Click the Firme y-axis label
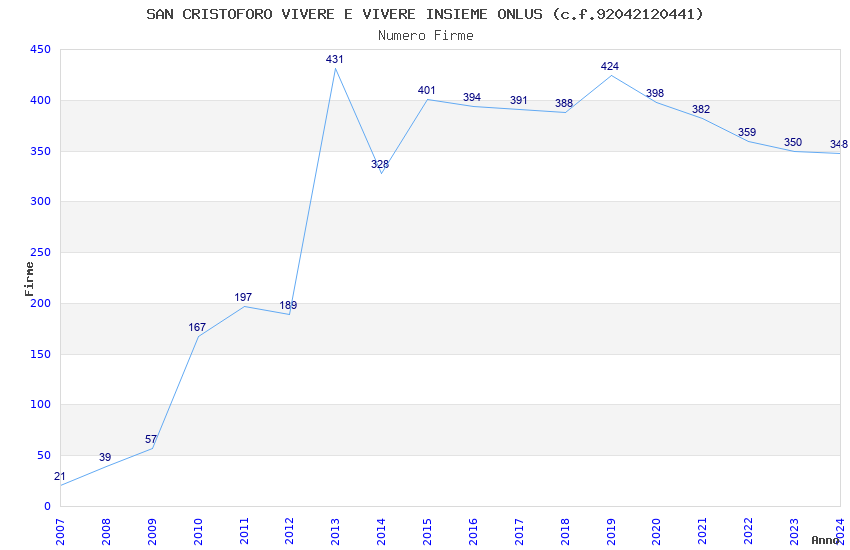The height and width of the screenshot is (550, 850). (x=29, y=279)
